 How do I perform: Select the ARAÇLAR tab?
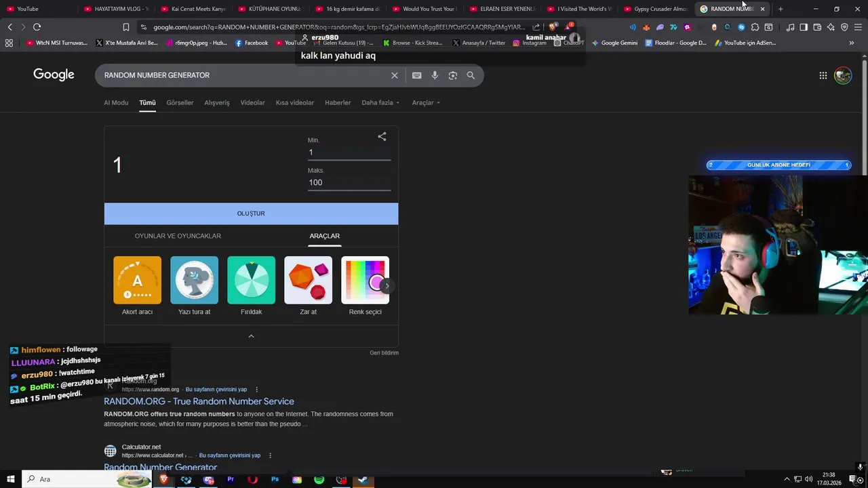click(325, 236)
